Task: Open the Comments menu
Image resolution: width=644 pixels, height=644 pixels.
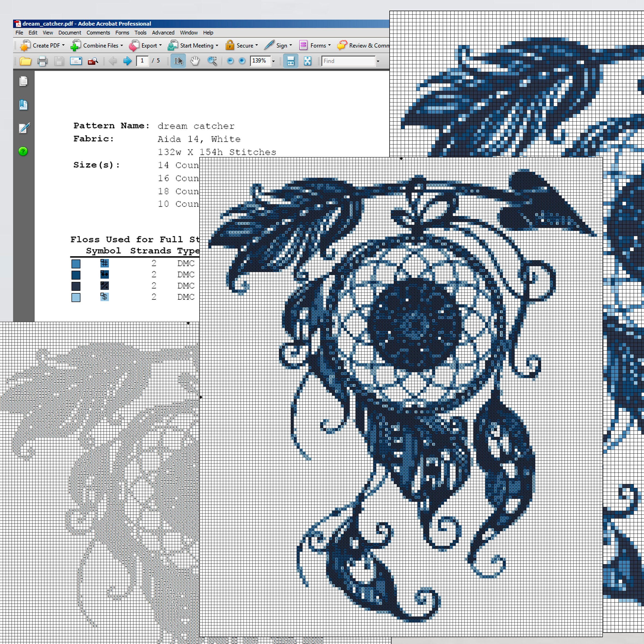Action: pos(98,33)
